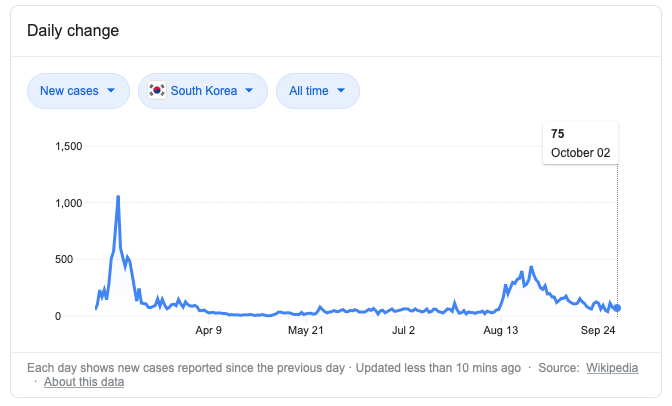Click the 1,500 y-axis label
Screen dimensions: 672x406
[69, 147]
